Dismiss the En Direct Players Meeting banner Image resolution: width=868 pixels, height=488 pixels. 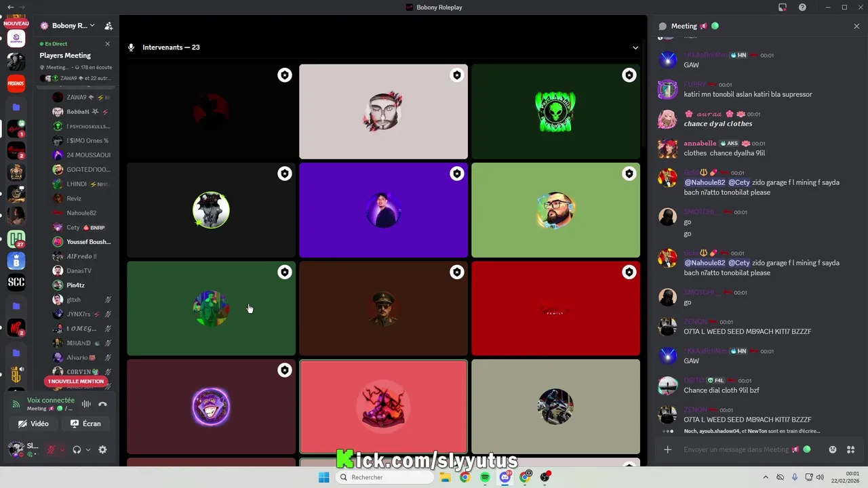[107, 44]
